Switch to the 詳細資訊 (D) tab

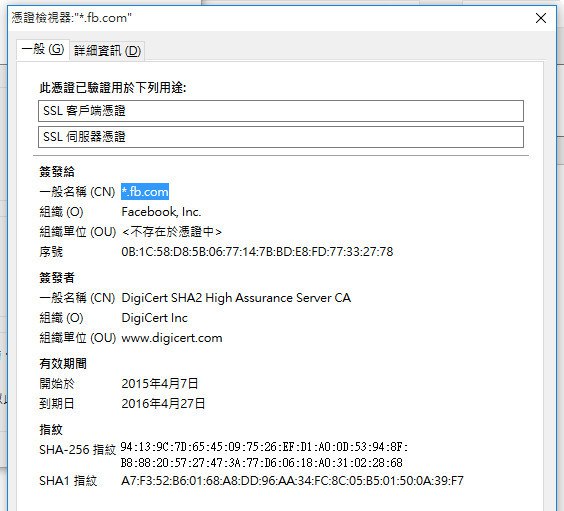[107, 51]
